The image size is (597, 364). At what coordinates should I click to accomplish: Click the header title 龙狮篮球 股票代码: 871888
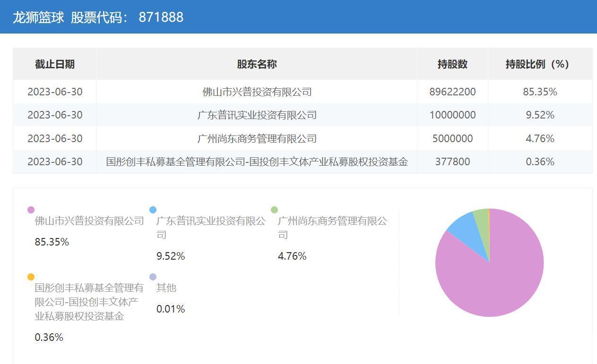click(98, 17)
